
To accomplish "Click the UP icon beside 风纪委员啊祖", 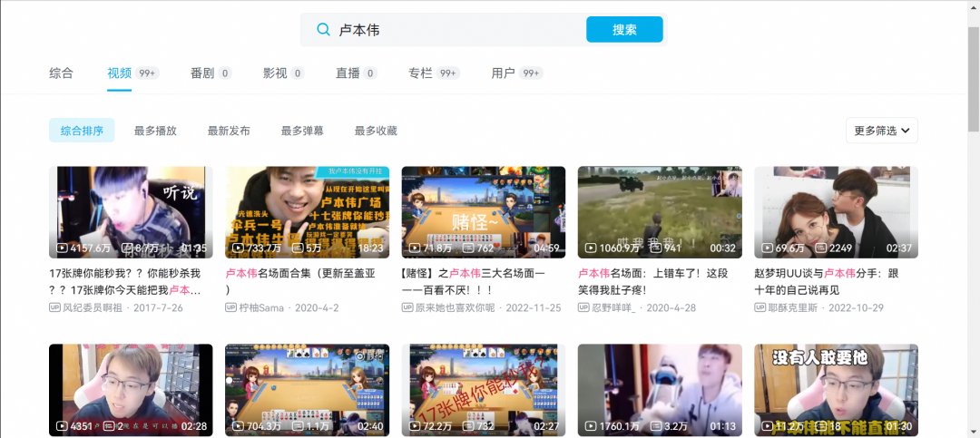I will point(54,307).
